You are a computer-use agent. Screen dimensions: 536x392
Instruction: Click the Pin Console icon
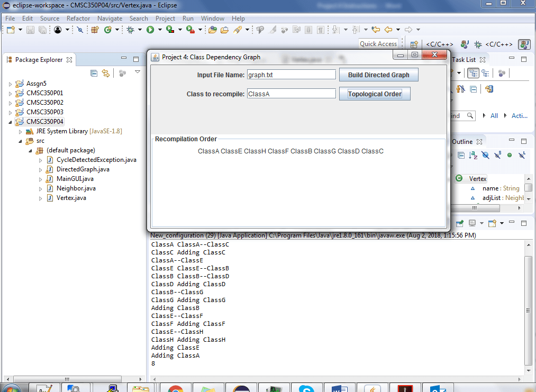pyautogui.click(x=460, y=223)
